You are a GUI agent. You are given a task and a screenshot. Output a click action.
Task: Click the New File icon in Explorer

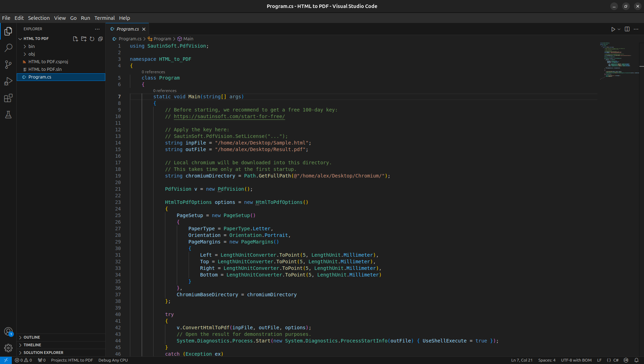pyautogui.click(x=75, y=39)
